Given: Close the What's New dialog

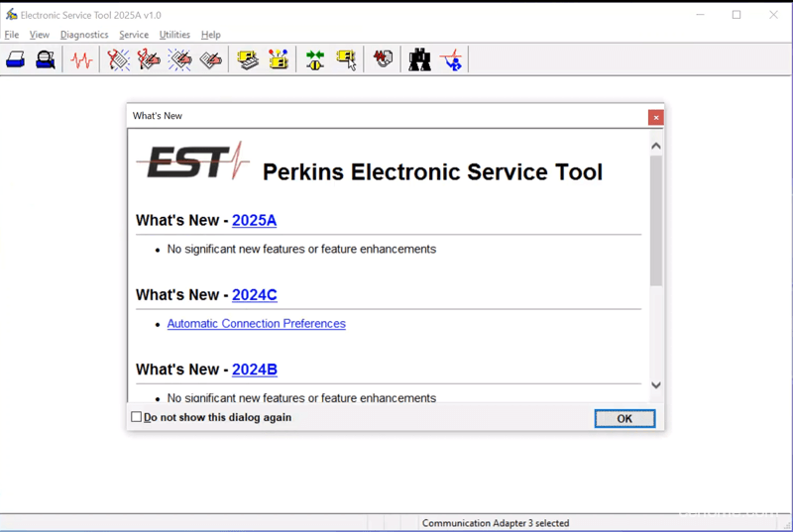Looking at the screenshot, I should [x=655, y=117].
